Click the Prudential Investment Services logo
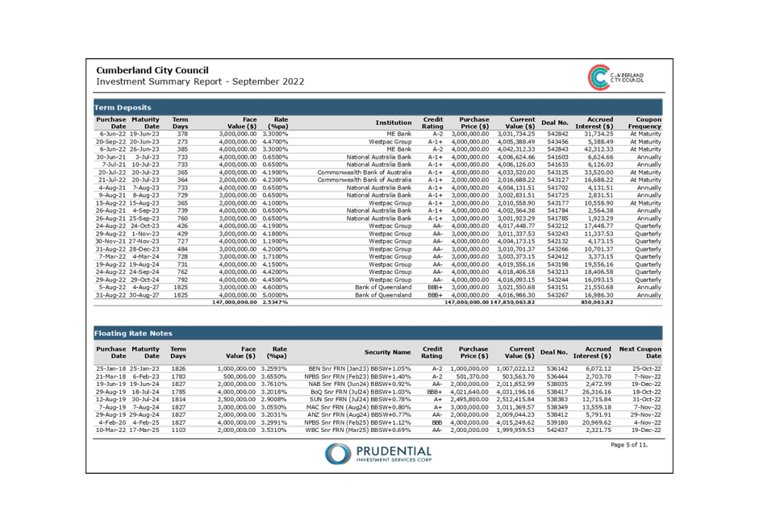 click(378, 454)
